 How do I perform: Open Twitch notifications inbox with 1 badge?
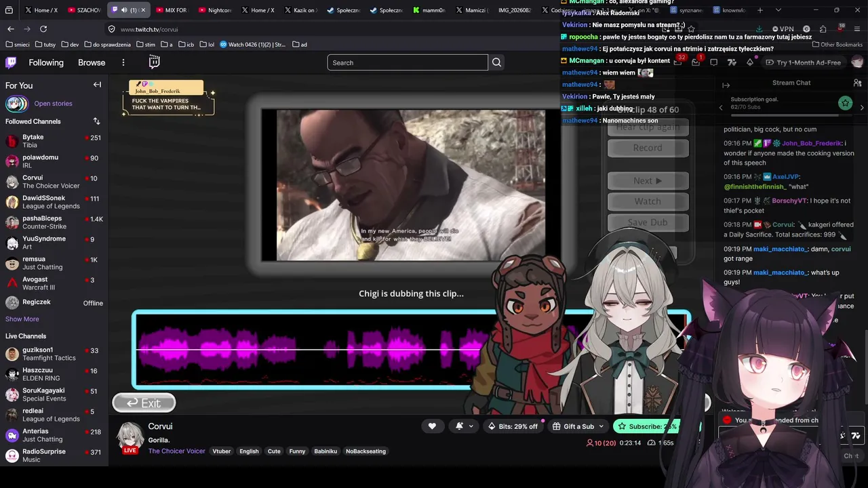coord(696,62)
